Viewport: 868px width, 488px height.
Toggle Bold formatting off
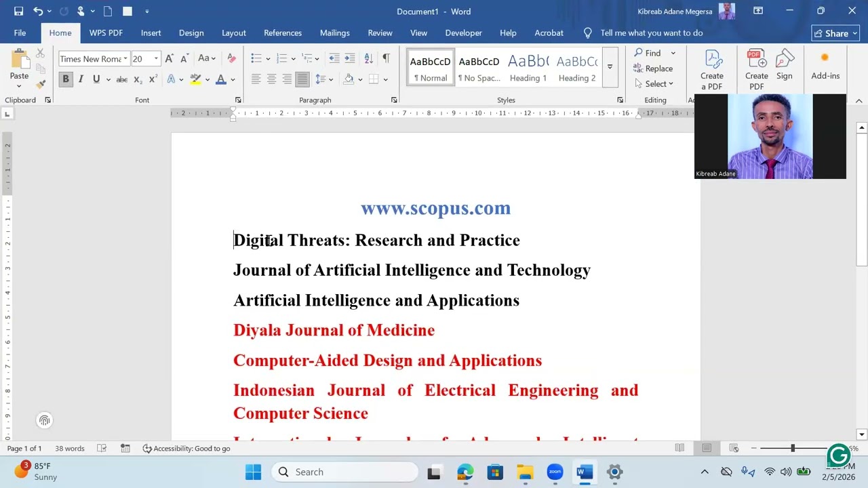click(x=66, y=79)
